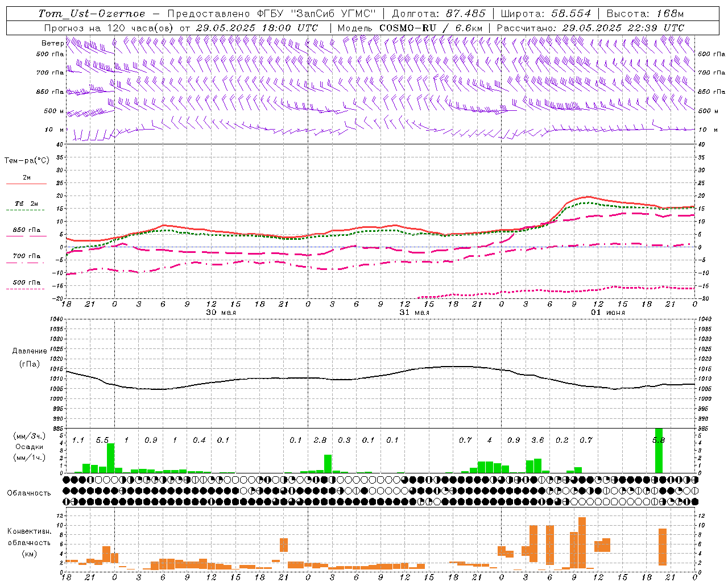Click the "1040" label on the left pressure axis
Screen dimensions: 728x582
point(57,319)
